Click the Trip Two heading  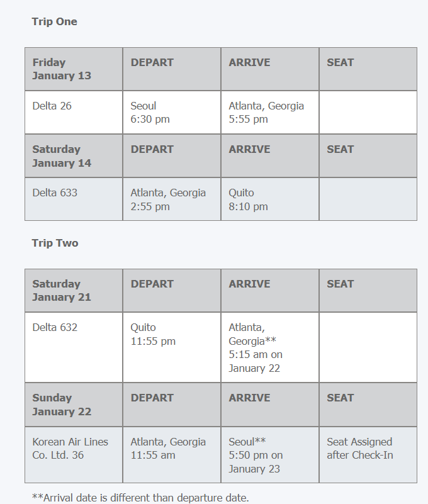(x=55, y=243)
